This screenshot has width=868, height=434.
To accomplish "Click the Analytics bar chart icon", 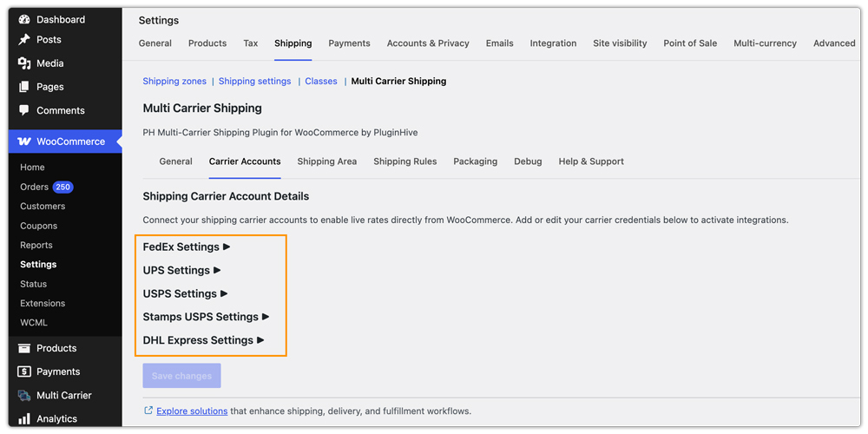I will pyautogui.click(x=23, y=418).
